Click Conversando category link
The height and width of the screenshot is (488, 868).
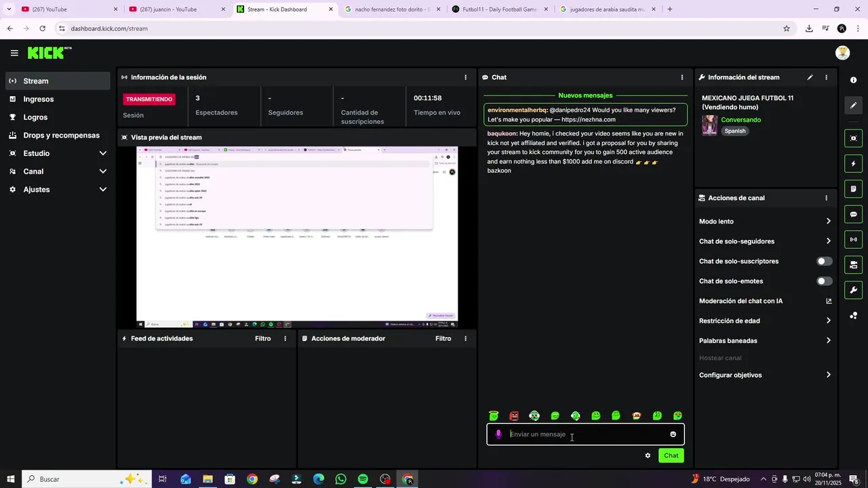coord(741,120)
